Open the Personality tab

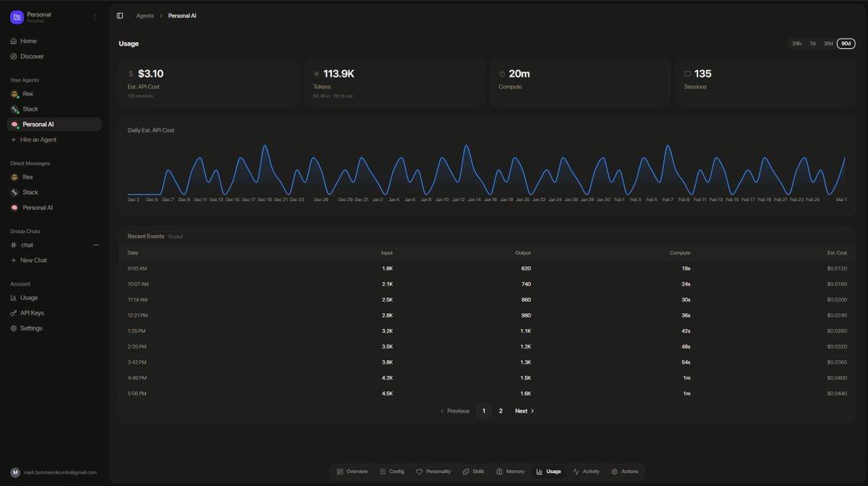(433, 472)
